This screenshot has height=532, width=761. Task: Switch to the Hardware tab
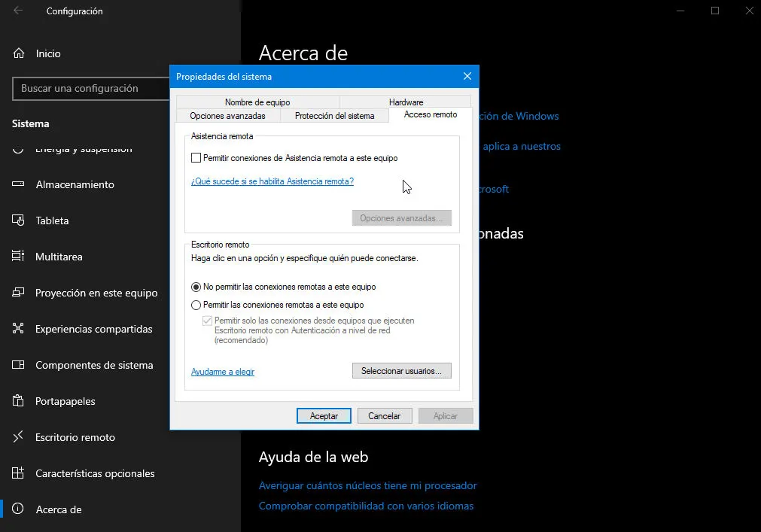(406, 102)
